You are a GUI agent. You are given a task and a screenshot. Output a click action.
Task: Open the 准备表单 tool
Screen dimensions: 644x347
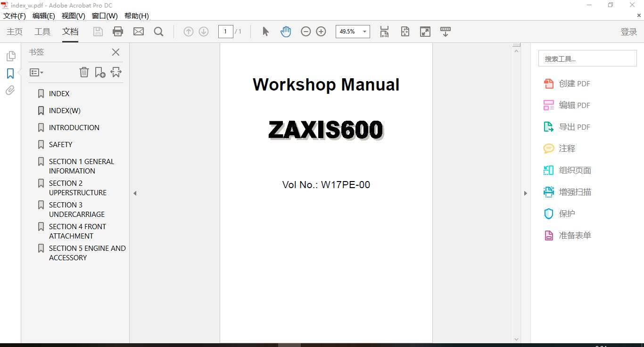click(x=568, y=235)
